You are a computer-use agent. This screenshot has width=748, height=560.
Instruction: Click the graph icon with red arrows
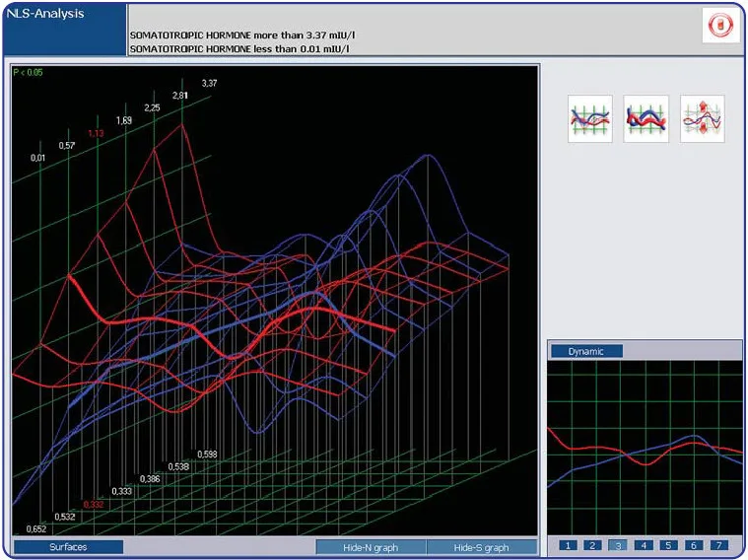(703, 120)
